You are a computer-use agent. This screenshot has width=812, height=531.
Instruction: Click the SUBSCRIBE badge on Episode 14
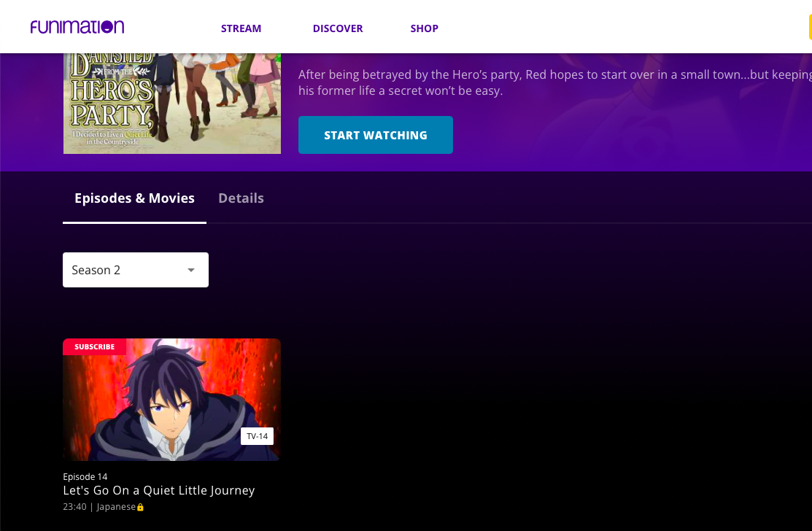pyautogui.click(x=94, y=346)
